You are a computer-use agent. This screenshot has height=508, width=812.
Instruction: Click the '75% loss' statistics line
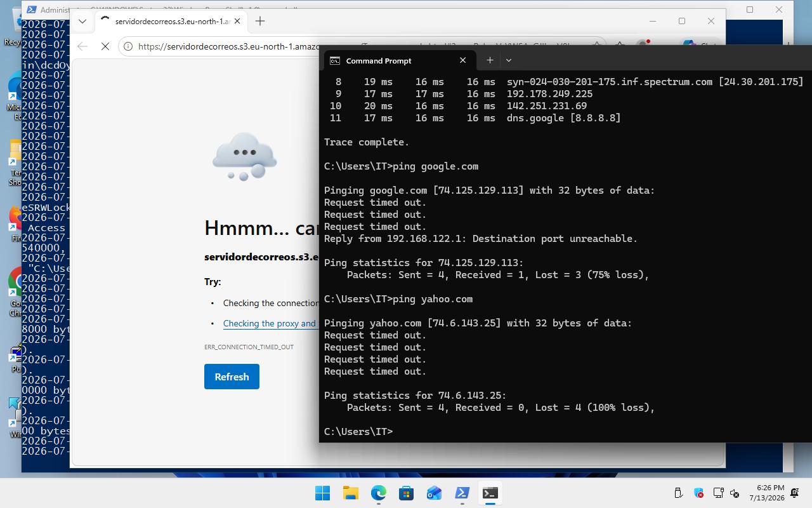498,275
